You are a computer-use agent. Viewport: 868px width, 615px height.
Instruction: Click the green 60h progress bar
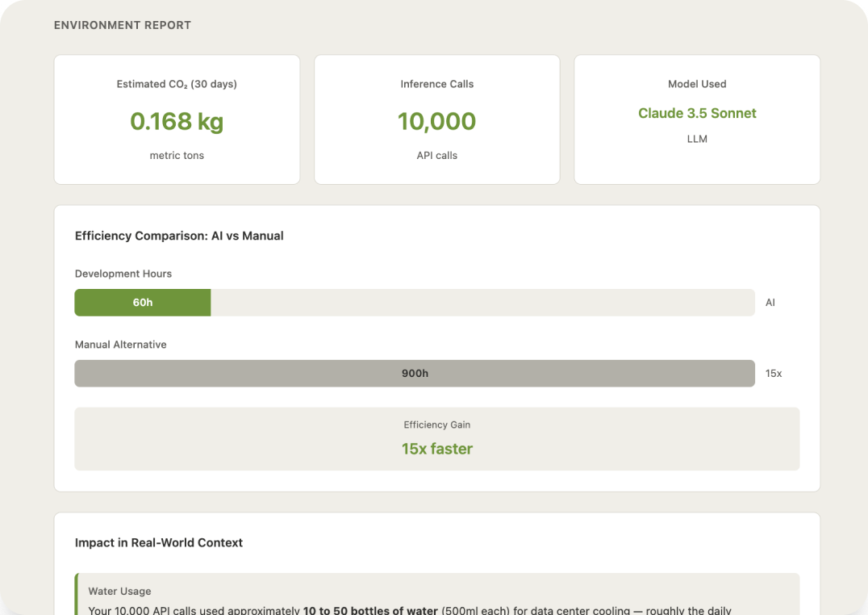(143, 303)
